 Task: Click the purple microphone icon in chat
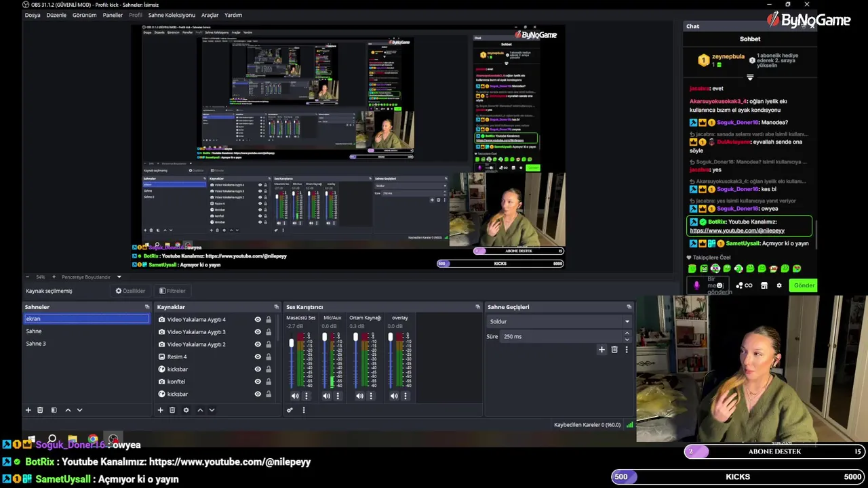point(696,285)
